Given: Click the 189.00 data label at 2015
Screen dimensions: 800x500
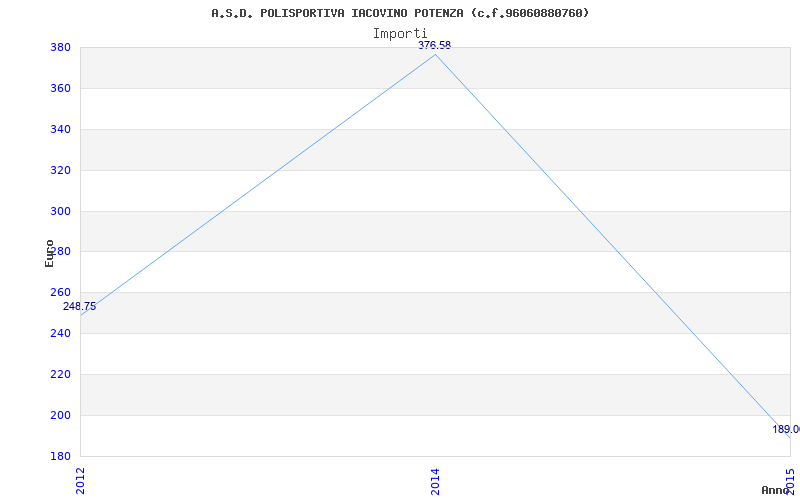Looking at the screenshot, I should tap(786, 430).
